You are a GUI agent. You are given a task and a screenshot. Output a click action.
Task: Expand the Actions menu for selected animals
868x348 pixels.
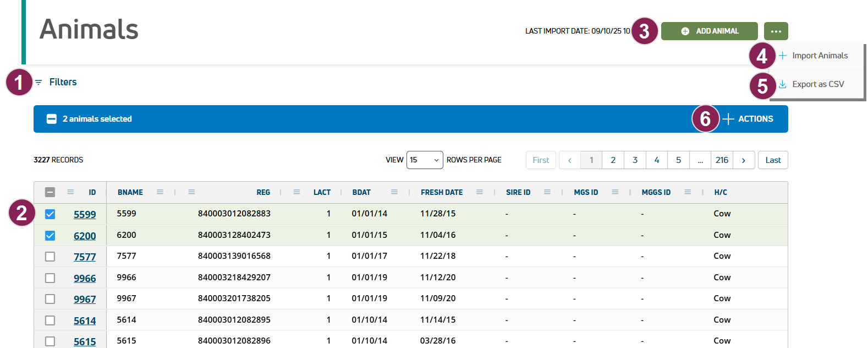(748, 119)
